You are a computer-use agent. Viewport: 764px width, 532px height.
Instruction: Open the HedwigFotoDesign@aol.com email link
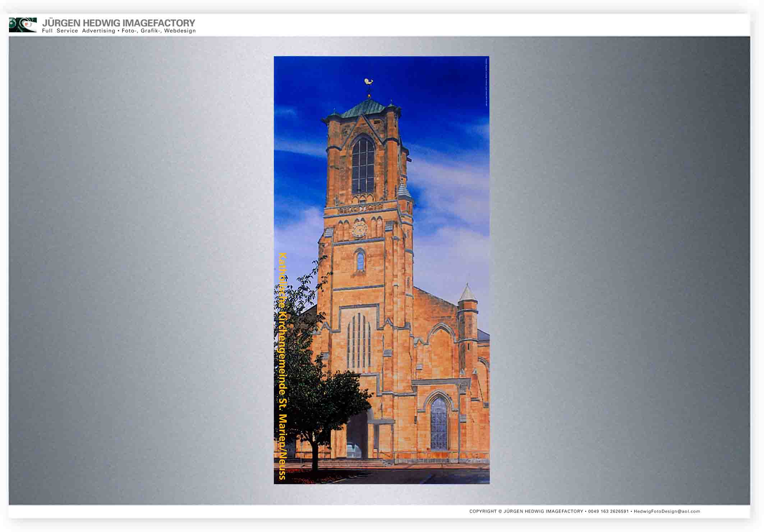pyautogui.click(x=667, y=511)
